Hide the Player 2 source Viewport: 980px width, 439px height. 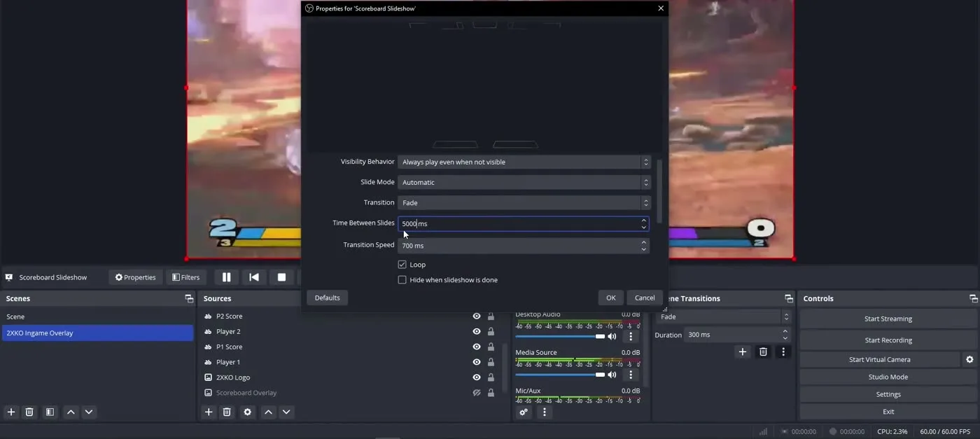(477, 332)
